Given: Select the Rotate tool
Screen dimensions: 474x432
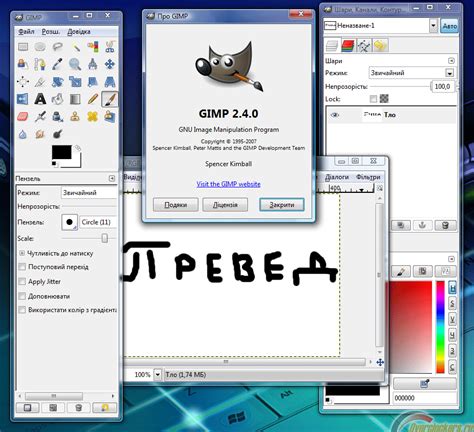Looking at the screenshot, I should pos(57,82).
